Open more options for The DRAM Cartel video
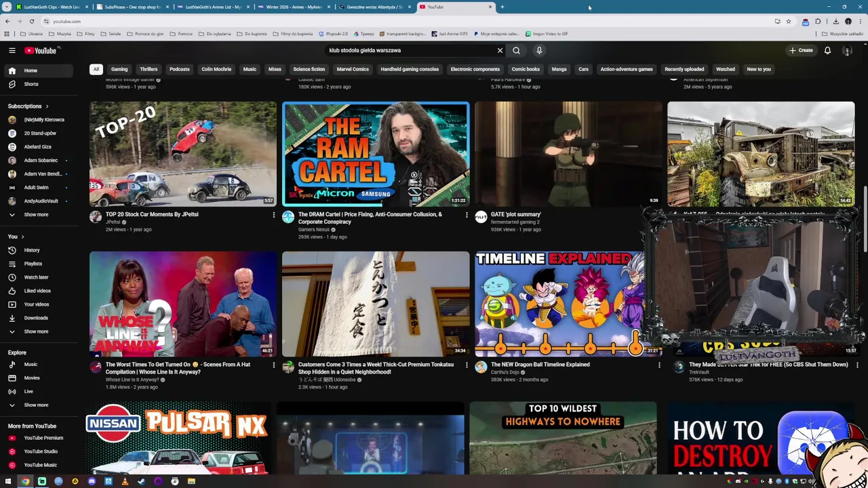The height and width of the screenshot is (488, 868). click(x=467, y=215)
